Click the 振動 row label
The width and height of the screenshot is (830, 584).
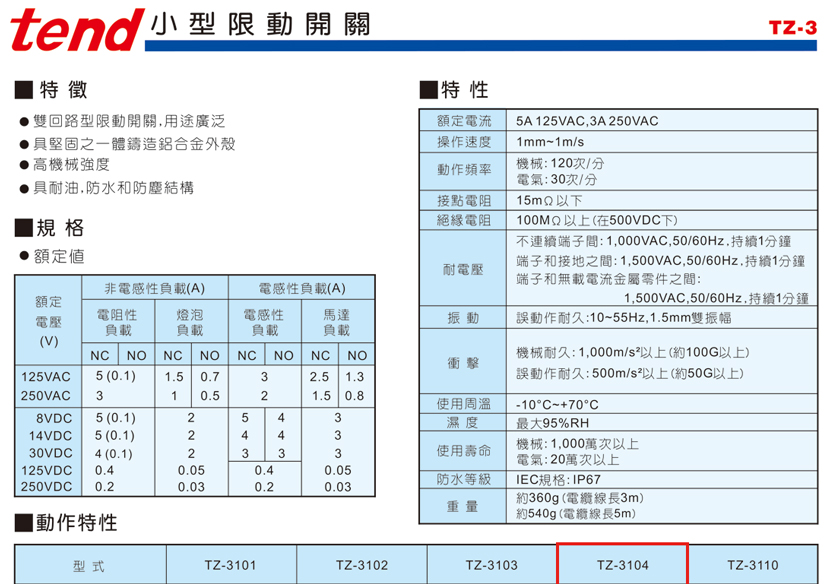(x=463, y=318)
